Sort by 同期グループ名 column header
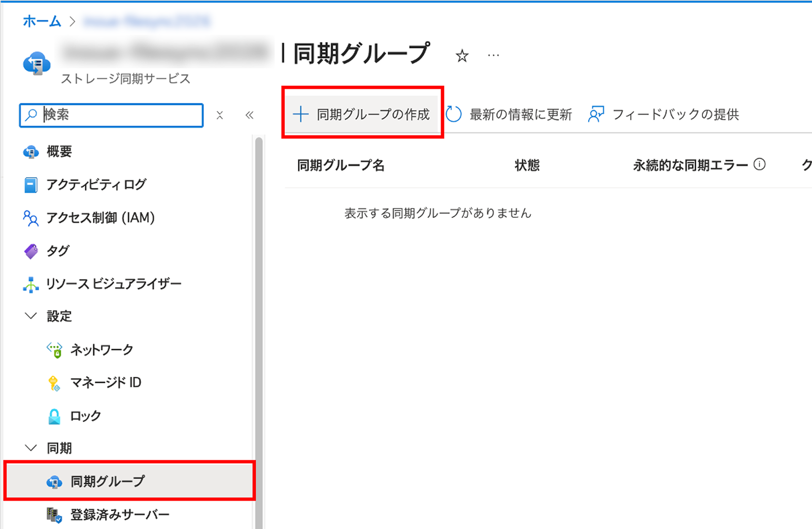Viewport: 812px width, 529px height. (x=341, y=165)
